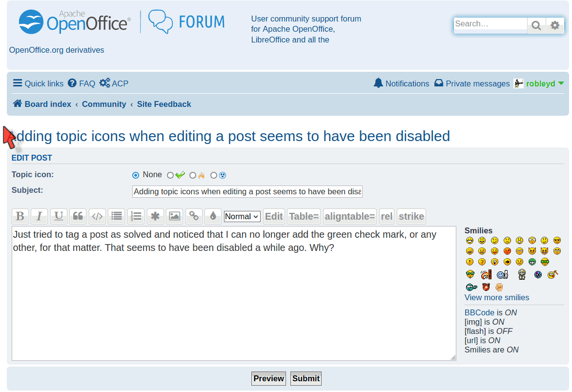This screenshot has height=392, width=572.
Task: Click the underline formatting button
Action: tap(59, 216)
